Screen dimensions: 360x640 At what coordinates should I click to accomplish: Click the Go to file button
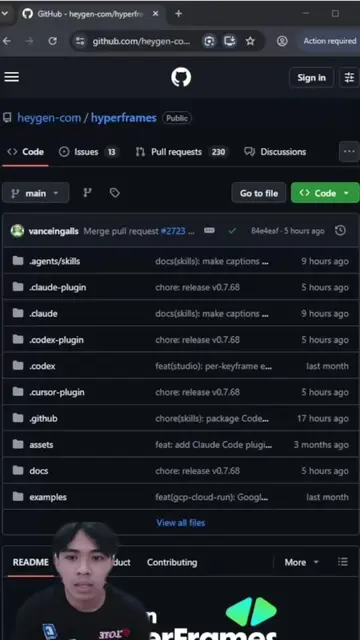coord(259,193)
